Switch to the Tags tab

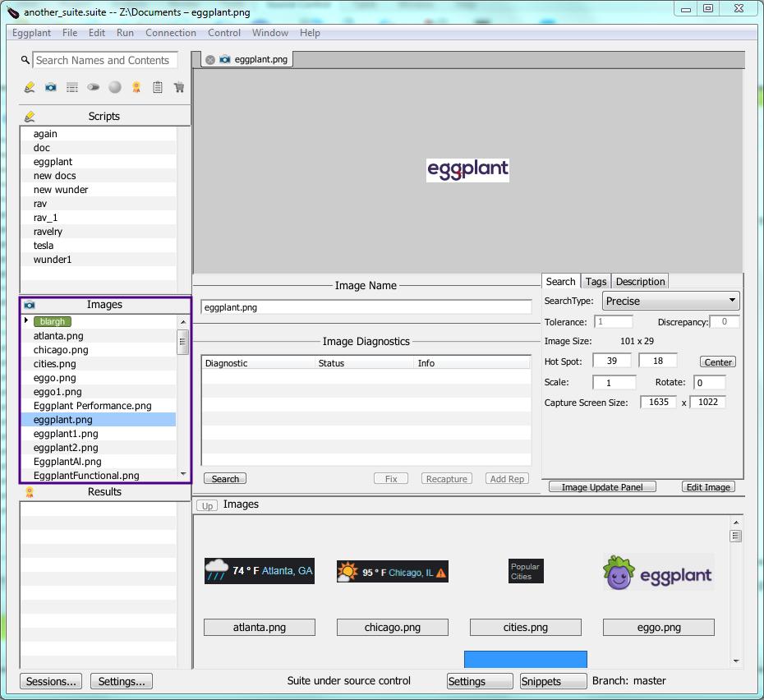pyautogui.click(x=596, y=281)
